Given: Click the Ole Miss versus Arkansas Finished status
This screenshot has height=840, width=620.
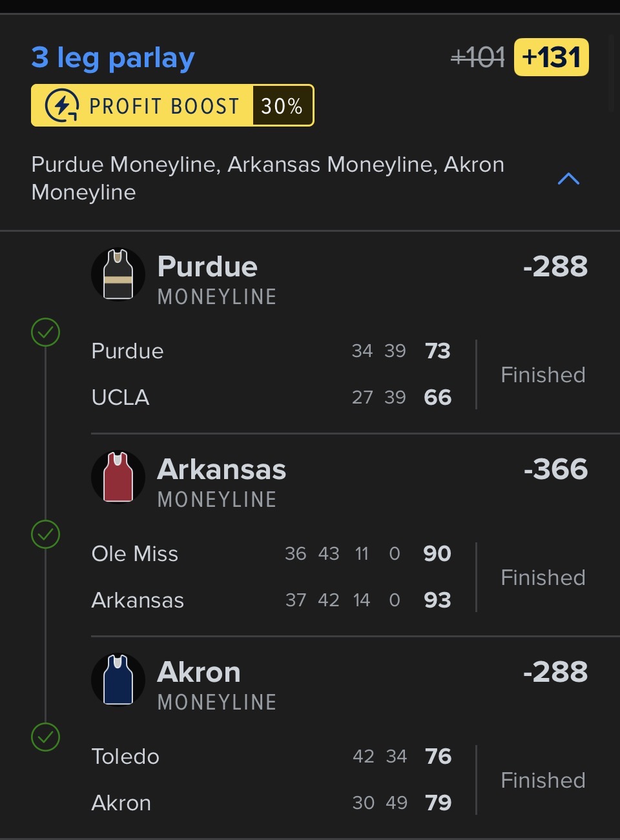Looking at the screenshot, I should [x=543, y=578].
